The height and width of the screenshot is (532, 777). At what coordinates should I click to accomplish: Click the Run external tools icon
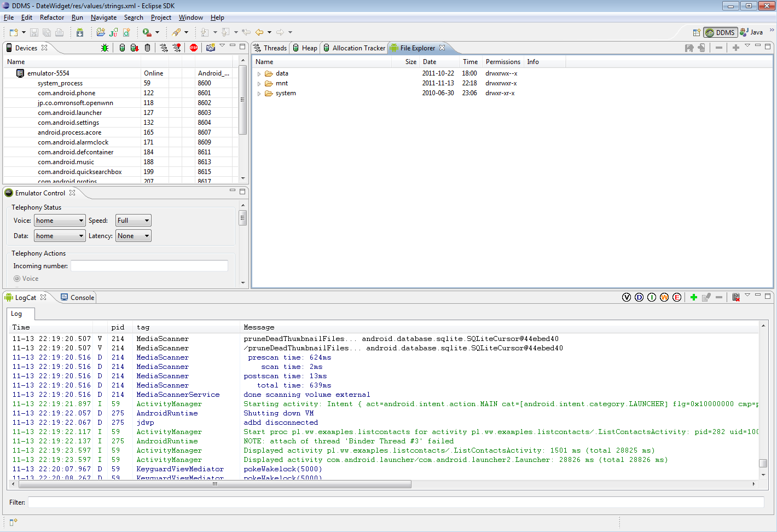tap(147, 32)
